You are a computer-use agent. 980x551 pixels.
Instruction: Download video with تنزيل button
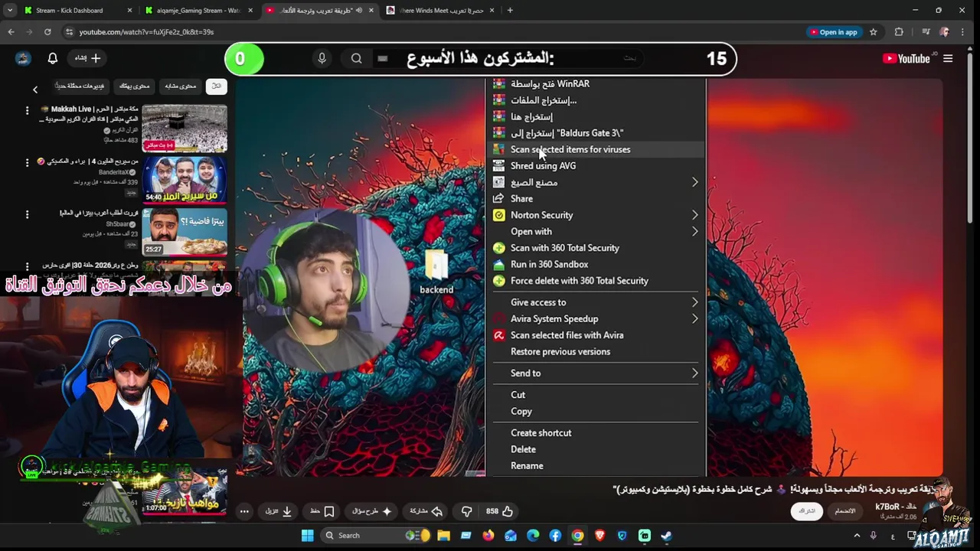279,511
